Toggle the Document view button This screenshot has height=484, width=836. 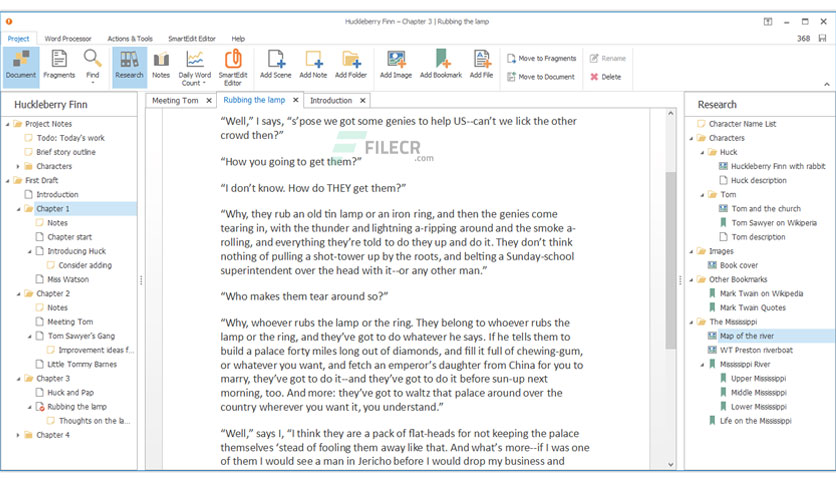coord(21,66)
